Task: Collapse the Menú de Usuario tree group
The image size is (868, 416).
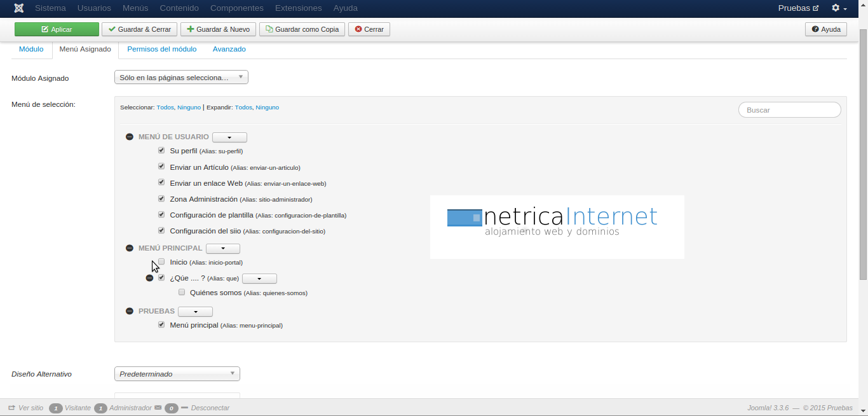Action: tap(130, 137)
